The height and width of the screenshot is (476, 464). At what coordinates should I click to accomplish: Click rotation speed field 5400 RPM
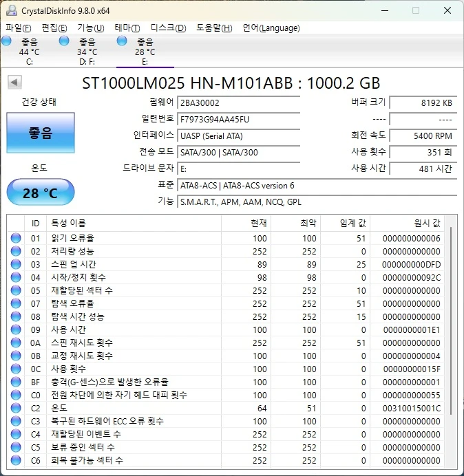[x=423, y=136]
